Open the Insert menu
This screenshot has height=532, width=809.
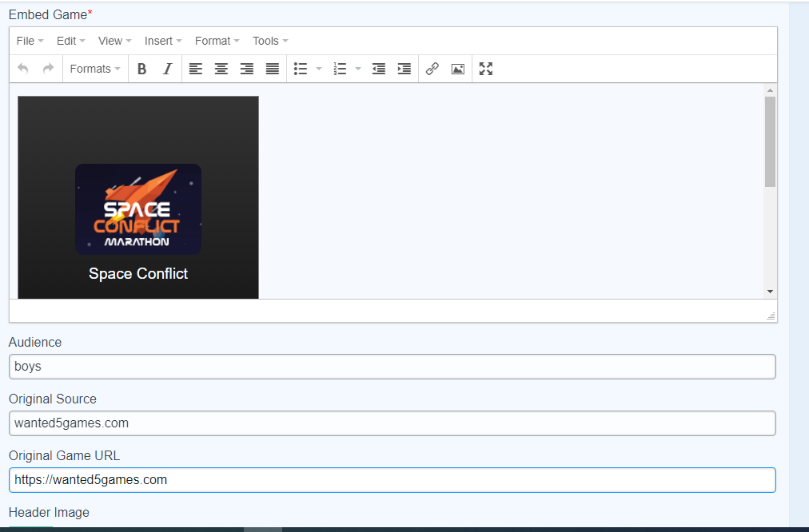[163, 41]
